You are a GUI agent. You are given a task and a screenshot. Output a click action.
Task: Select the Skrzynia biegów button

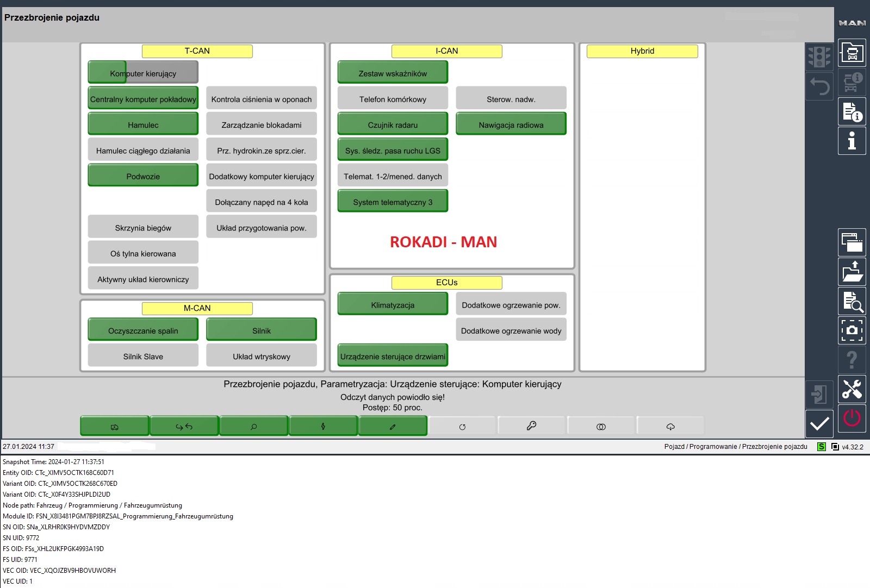(143, 227)
